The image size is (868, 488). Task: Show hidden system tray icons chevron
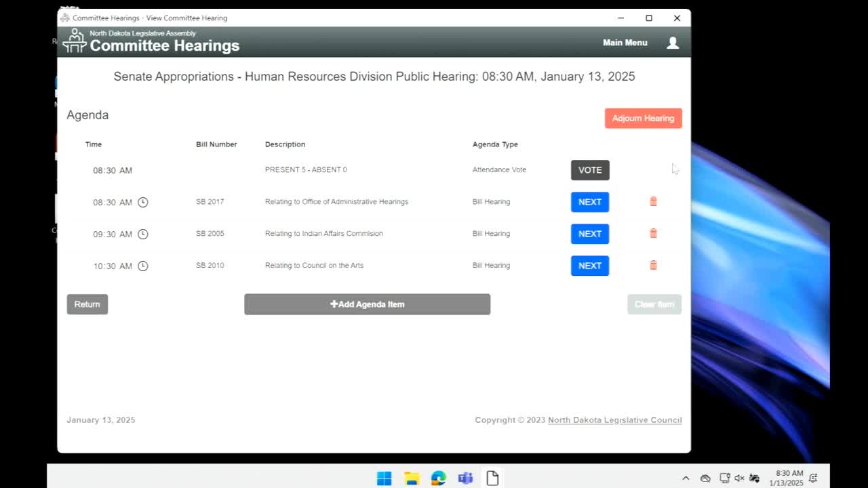tap(686, 478)
